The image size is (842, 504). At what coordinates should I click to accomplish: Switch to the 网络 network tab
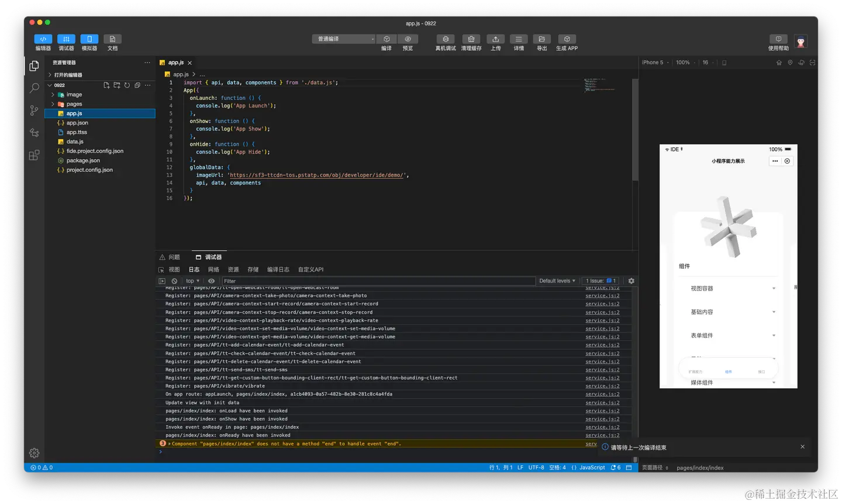pyautogui.click(x=213, y=270)
